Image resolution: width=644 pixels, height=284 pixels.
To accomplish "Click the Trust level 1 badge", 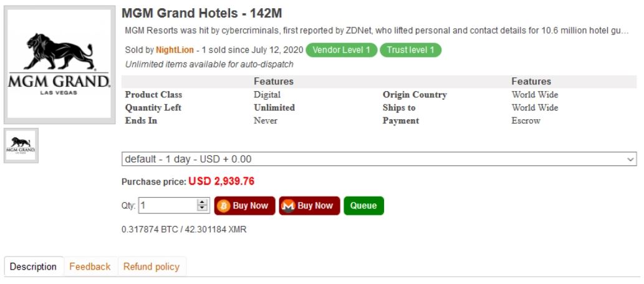I will [x=410, y=50].
